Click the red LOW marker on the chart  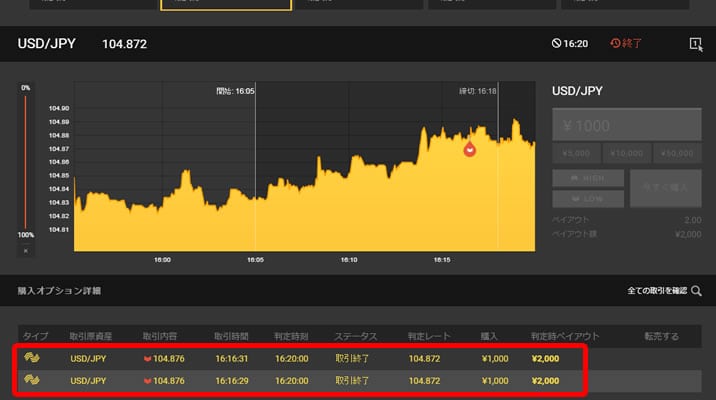click(x=469, y=149)
